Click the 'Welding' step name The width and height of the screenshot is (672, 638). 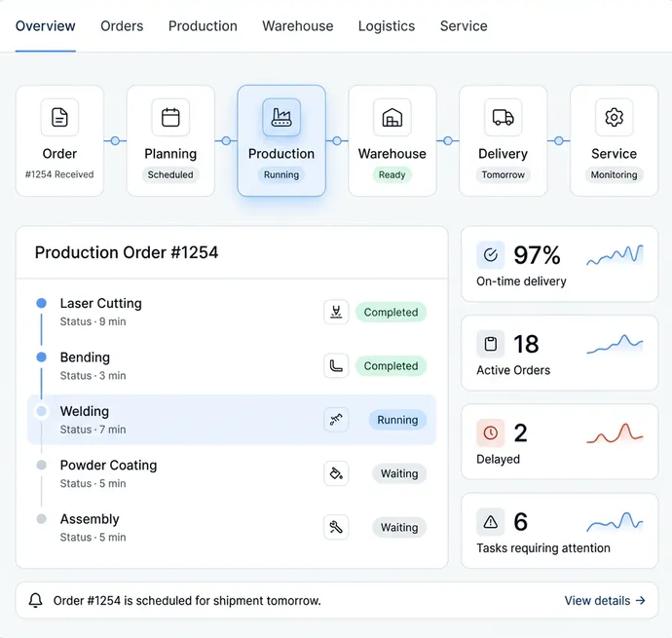point(85,411)
